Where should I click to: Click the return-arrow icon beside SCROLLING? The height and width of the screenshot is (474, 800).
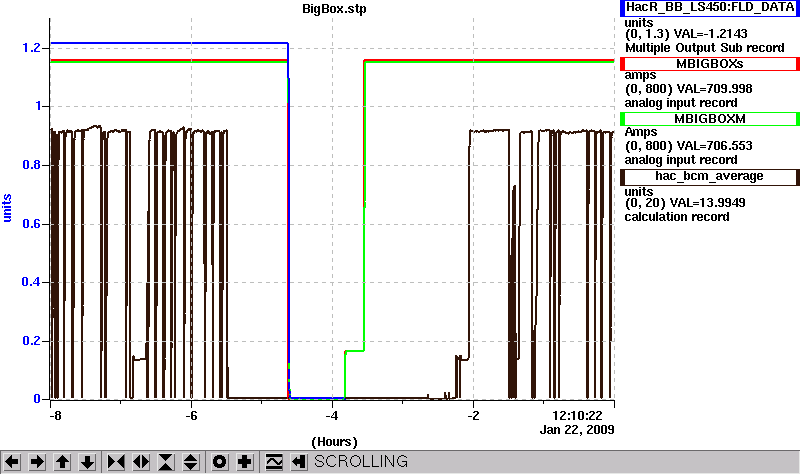click(299, 462)
